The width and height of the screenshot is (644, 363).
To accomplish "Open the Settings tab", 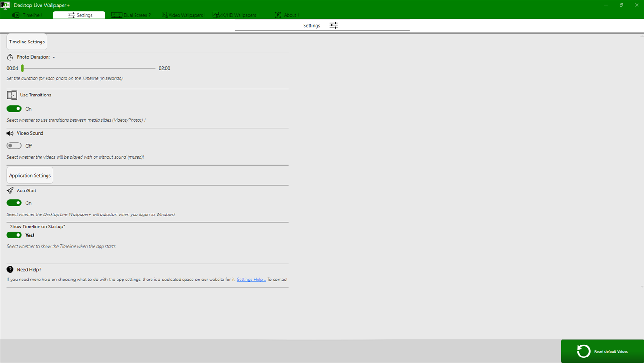I will coord(79,14).
